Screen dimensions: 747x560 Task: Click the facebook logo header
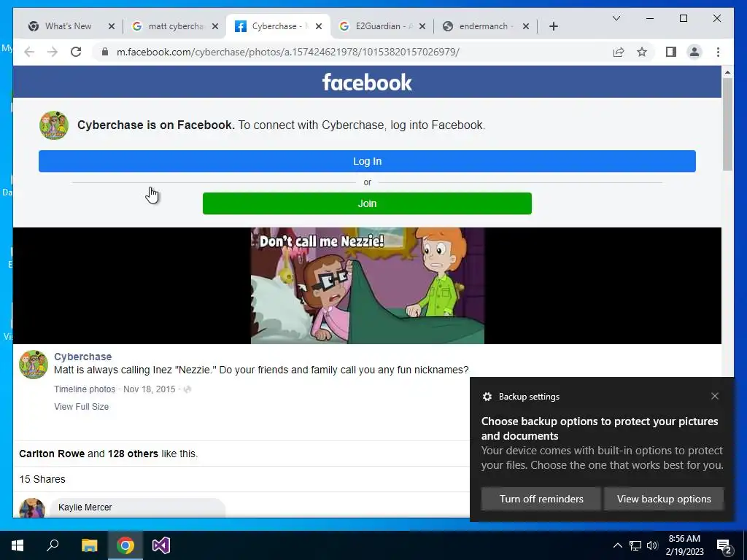point(367,82)
